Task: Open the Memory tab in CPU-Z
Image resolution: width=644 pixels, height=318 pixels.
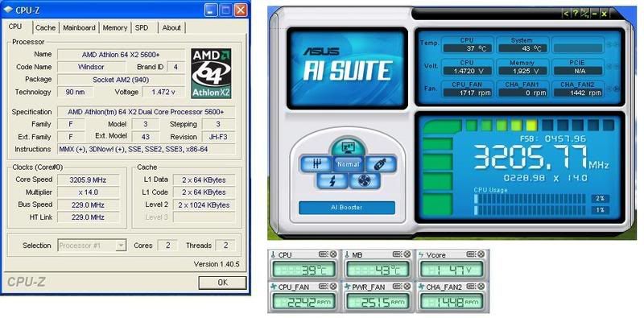Action: [x=114, y=27]
